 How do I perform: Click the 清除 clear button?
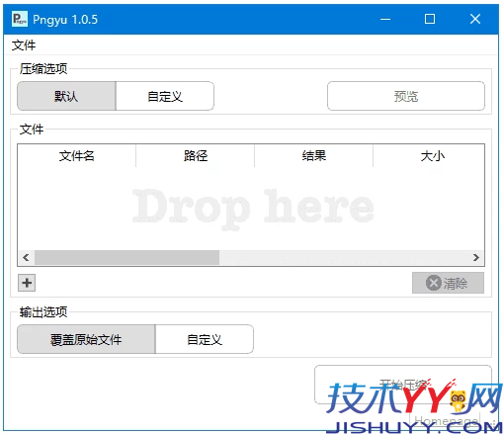pos(448,283)
